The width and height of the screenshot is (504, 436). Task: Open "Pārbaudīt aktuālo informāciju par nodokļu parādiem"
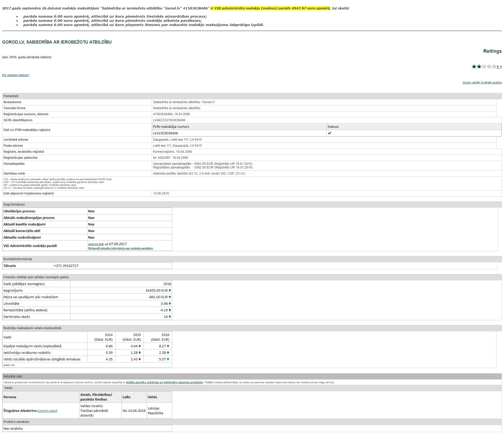[x=120, y=248]
